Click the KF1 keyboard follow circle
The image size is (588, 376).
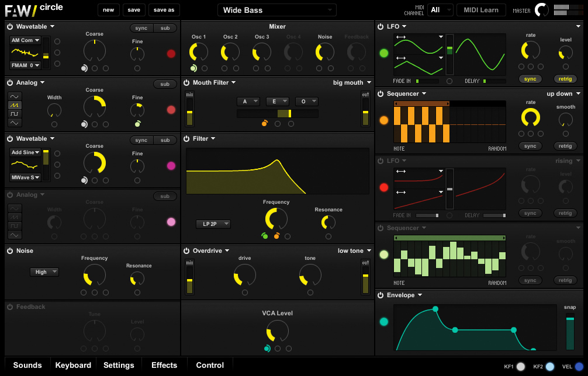pyautogui.click(x=521, y=367)
